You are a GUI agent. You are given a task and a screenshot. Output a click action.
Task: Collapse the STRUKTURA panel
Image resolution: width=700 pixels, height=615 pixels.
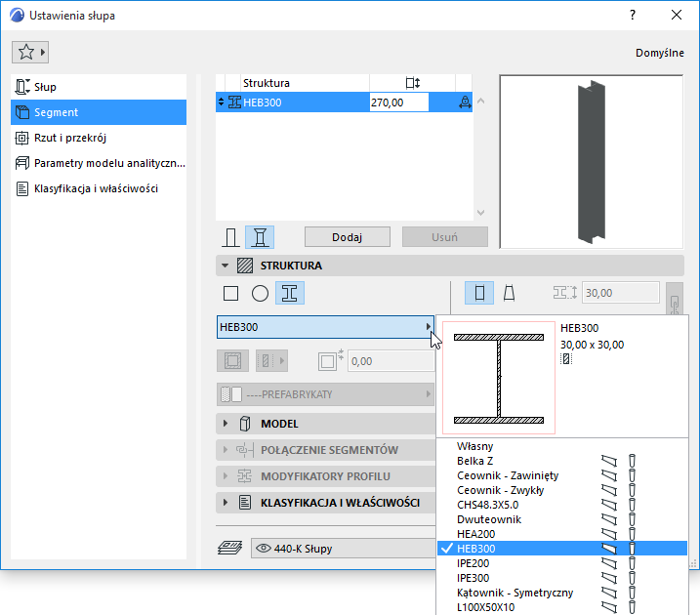[225, 266]
